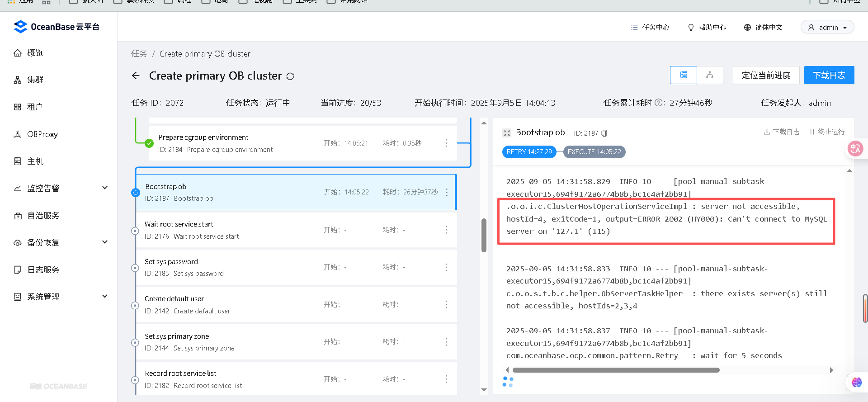This screenshot has height=402, width=868.
Task: Open the 概览 overview page
Action: pyautogui.click(x=35, y=53)
